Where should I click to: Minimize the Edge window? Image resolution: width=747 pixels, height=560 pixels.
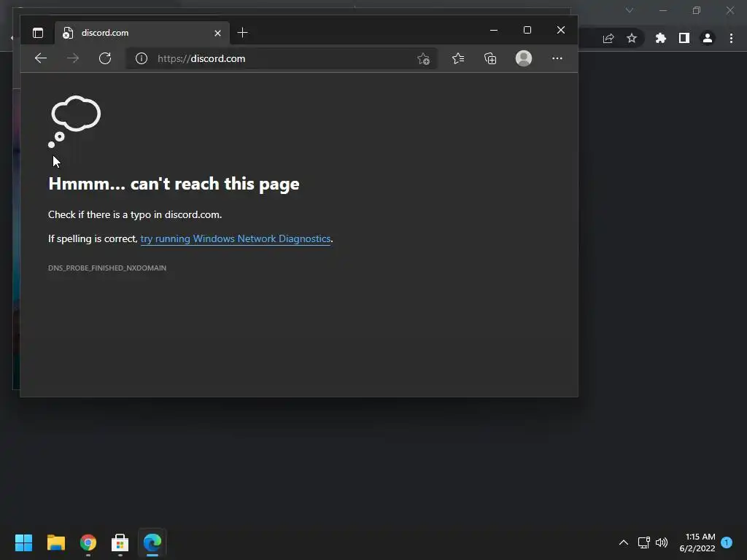point(494,30)
